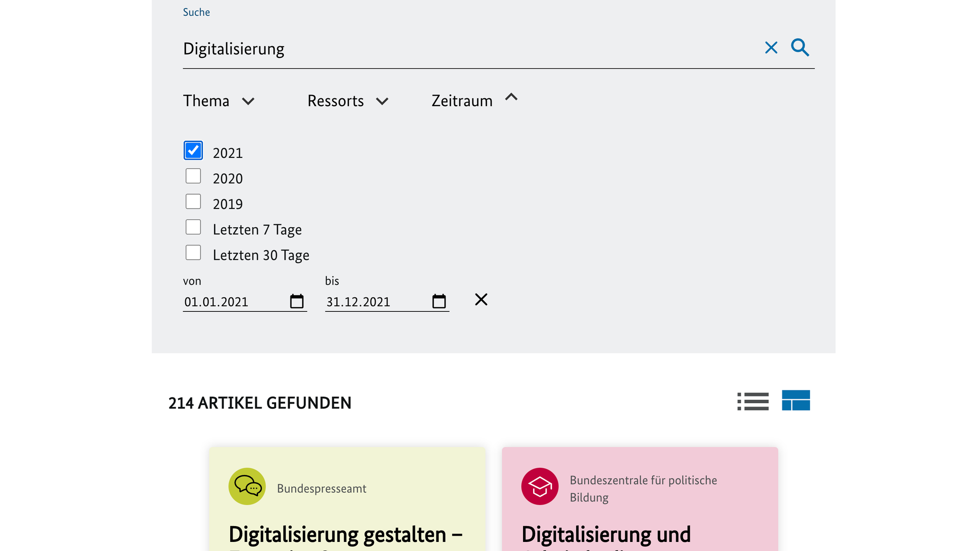Click the 'Suche' label above search
This screenshot has height=551, width=980.
196,12
